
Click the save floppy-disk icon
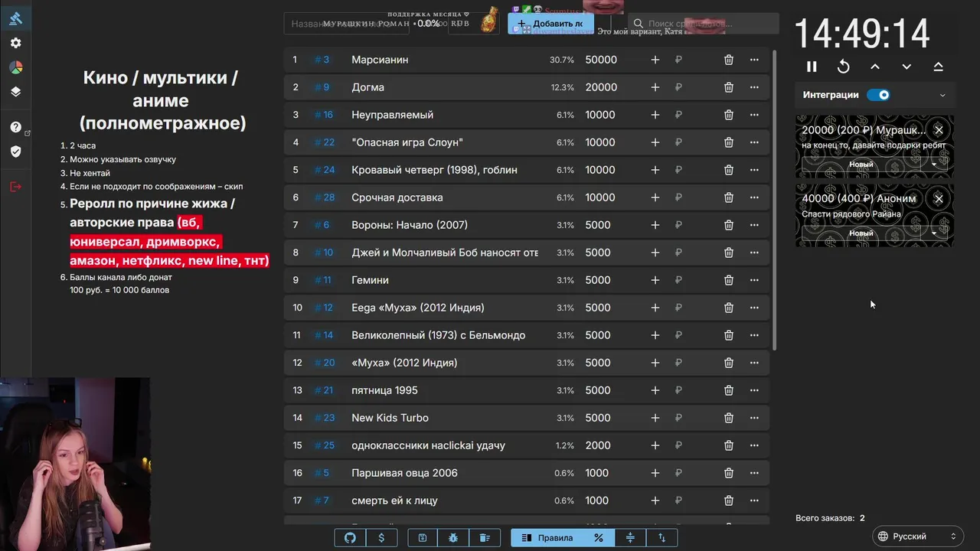point(423,538)
